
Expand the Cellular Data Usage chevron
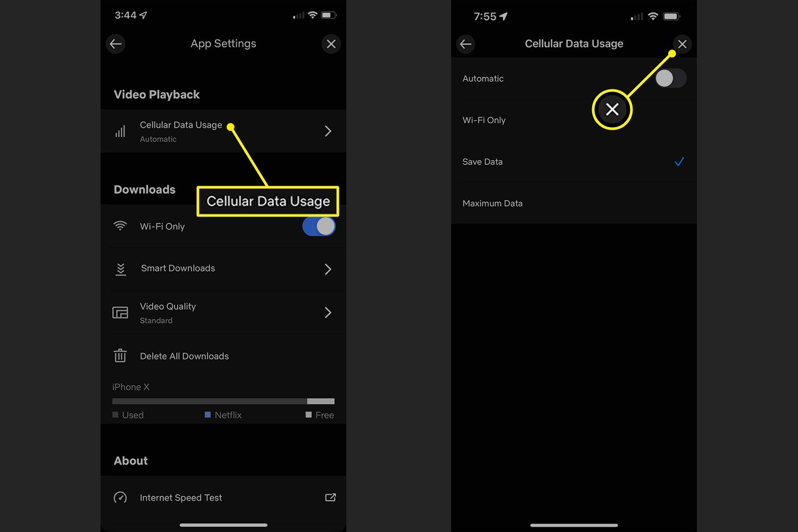(x=328, y=131)
